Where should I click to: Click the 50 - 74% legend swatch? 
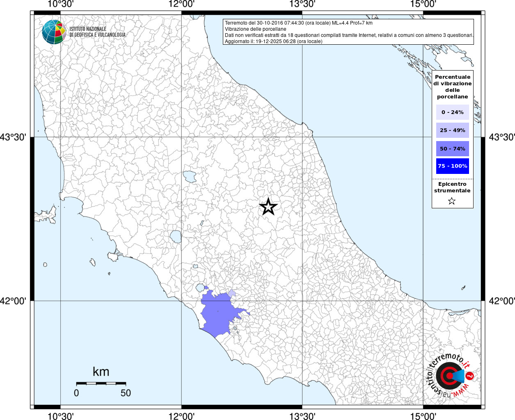point(453,148)
